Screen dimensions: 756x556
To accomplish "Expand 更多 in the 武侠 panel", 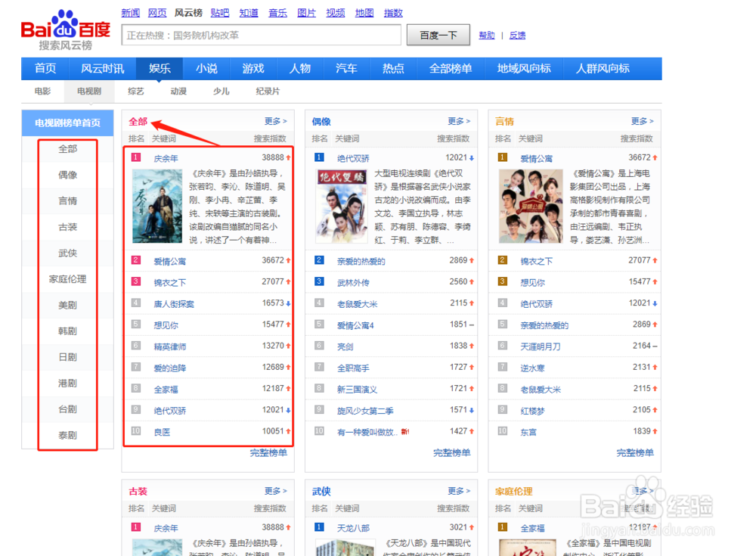I will pos(459,491).
